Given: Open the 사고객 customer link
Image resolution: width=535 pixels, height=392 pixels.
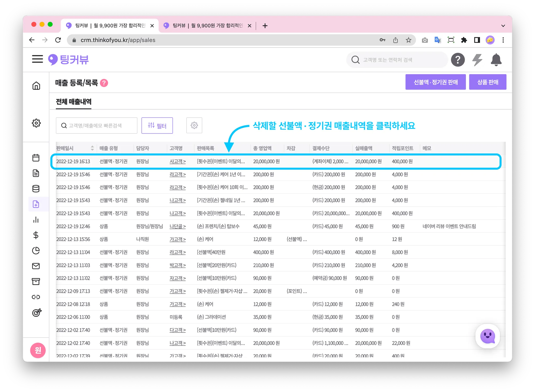Looking at the screenshot, I should click(x=177, y=162).
